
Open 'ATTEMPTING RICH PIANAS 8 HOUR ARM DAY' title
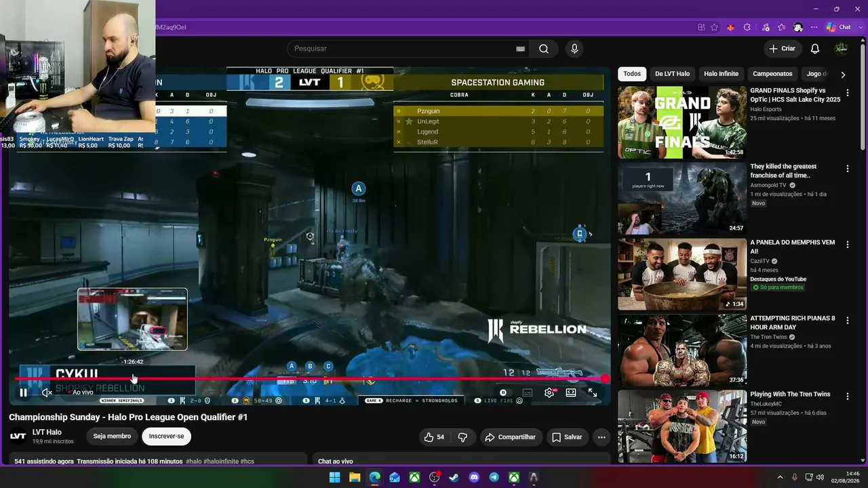pyautogui.click(x=793, y=323)
